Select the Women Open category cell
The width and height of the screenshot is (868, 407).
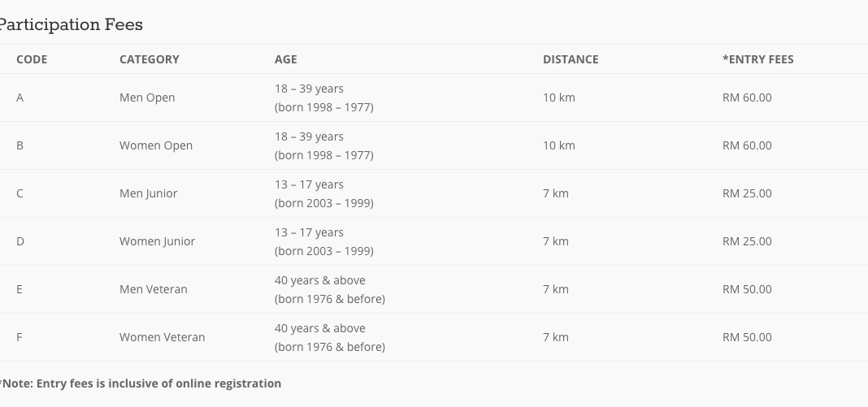click(x=156, y=145)
